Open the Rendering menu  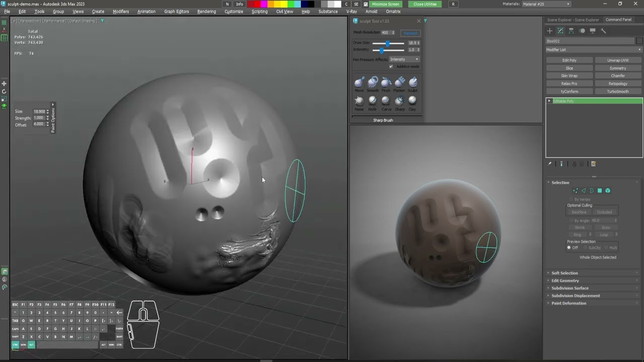(205, 11)
